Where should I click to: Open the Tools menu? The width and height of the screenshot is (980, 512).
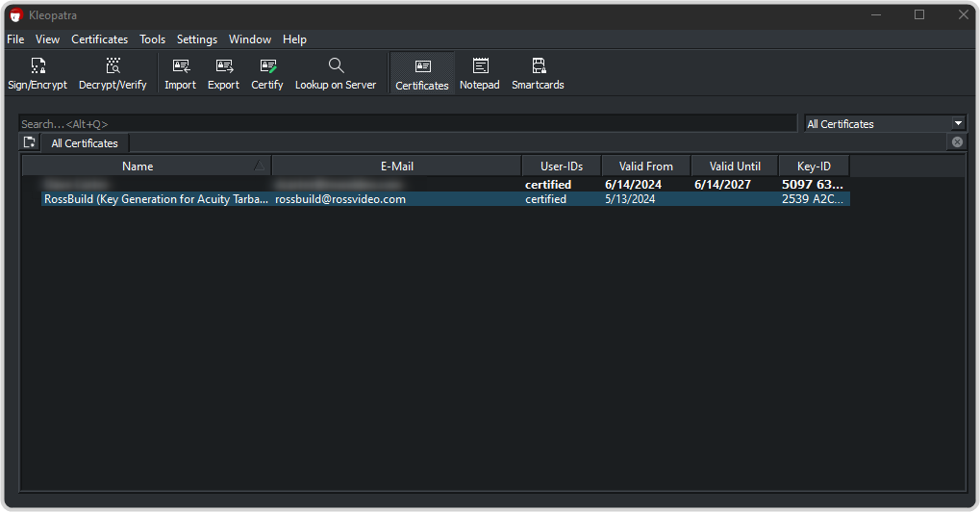[x=152, y=39]
